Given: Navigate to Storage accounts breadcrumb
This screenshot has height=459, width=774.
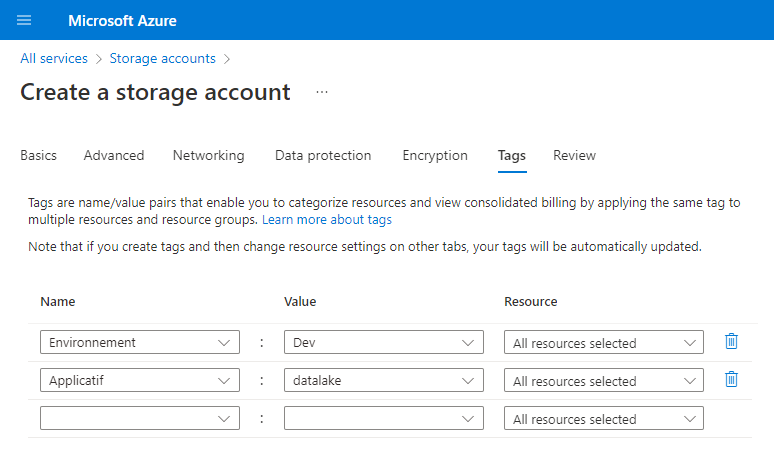Looking at the screenshot, I should tap(162, 58).
